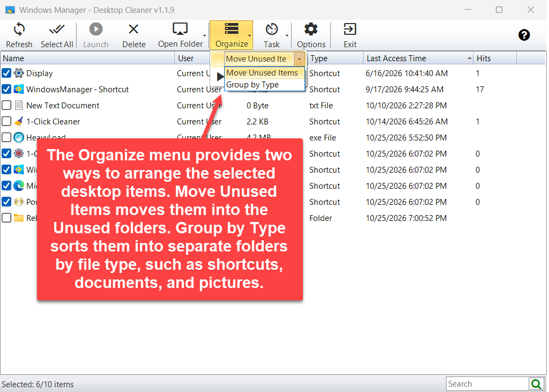Sort by the Type column header
The image size is (549, 392).
(x=336, y=58)
